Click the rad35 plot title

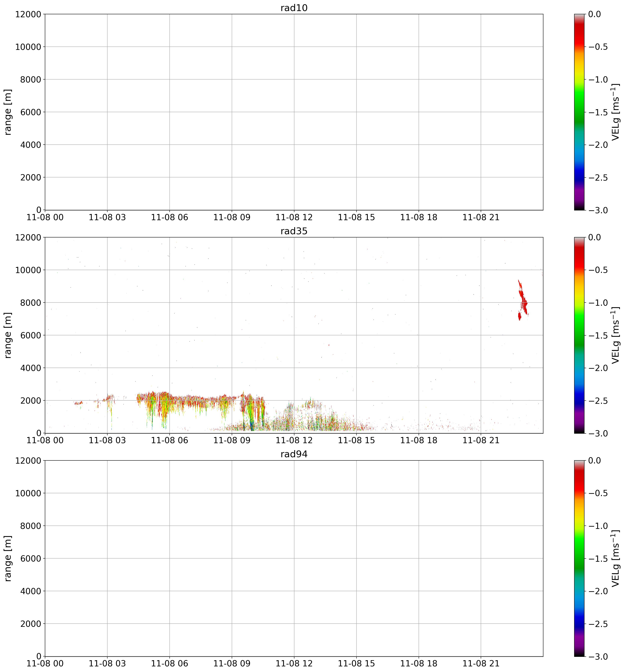click(x=294, y=231)
